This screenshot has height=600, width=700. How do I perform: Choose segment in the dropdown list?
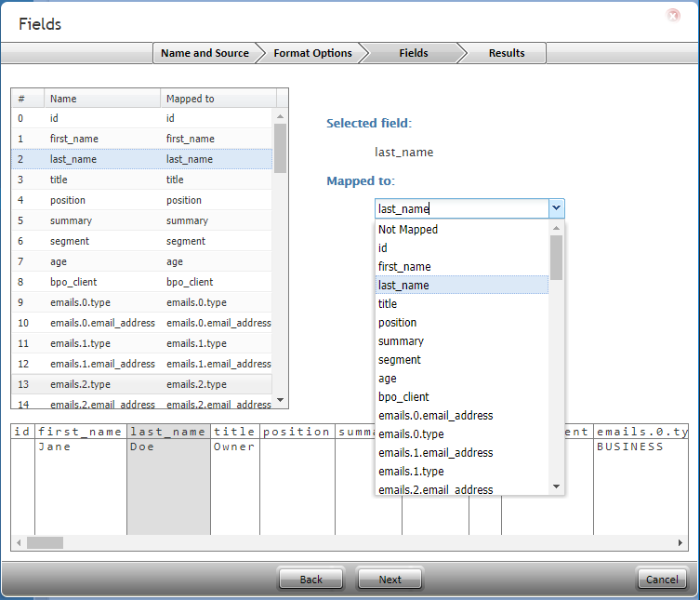click(462, 360)
